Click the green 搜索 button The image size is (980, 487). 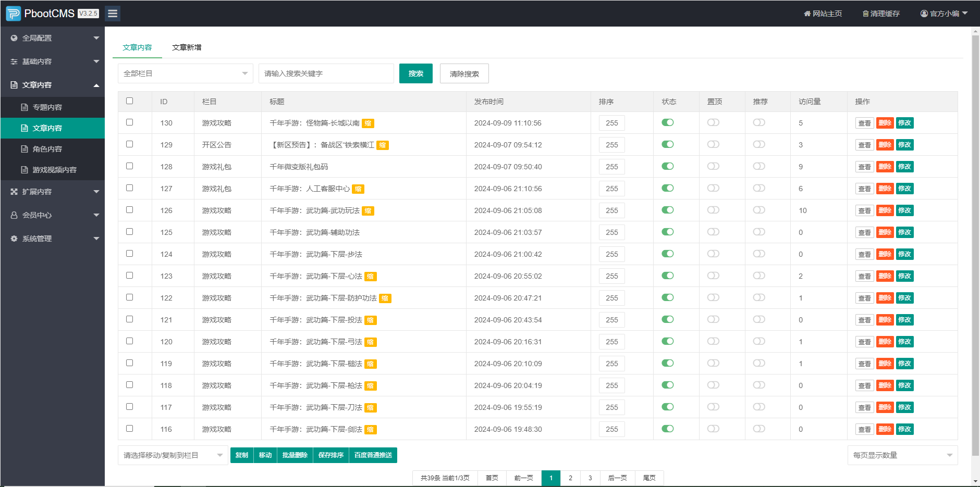[416, 73]
